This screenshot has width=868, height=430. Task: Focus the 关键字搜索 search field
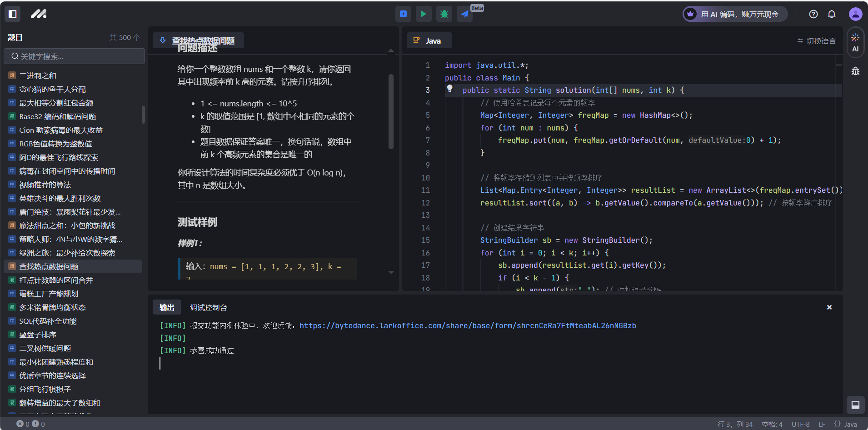75,56
